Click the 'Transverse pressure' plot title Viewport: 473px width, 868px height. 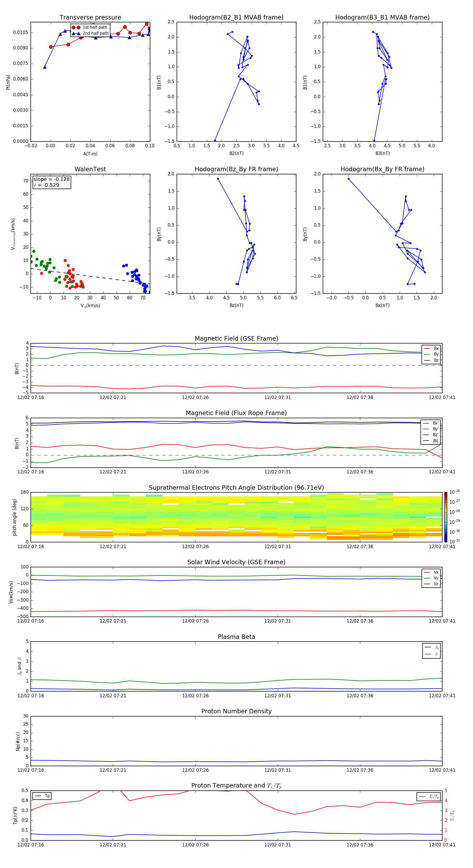pyautogui.click(x=90, y=18)
